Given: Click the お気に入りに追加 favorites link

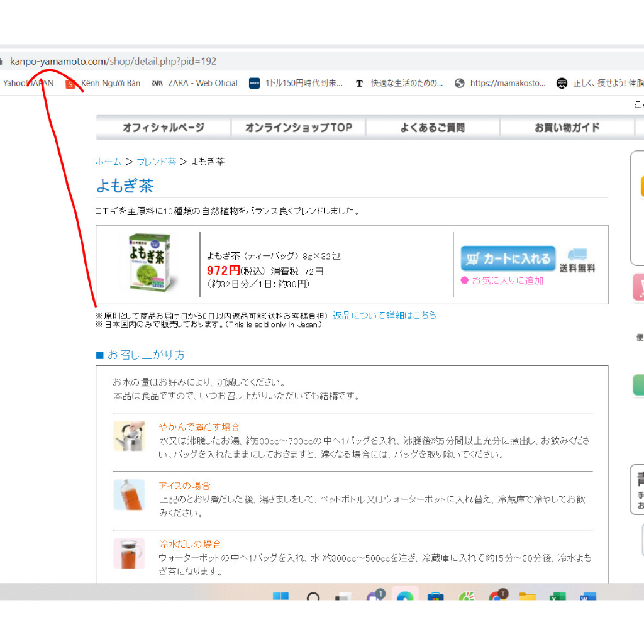Looking at the screenshot, I should [507, 280].
